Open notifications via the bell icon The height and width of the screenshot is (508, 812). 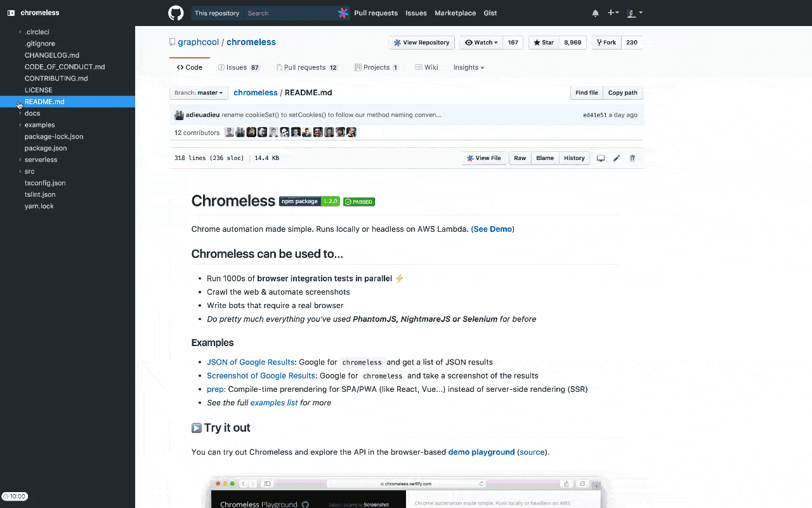[595, 13]
